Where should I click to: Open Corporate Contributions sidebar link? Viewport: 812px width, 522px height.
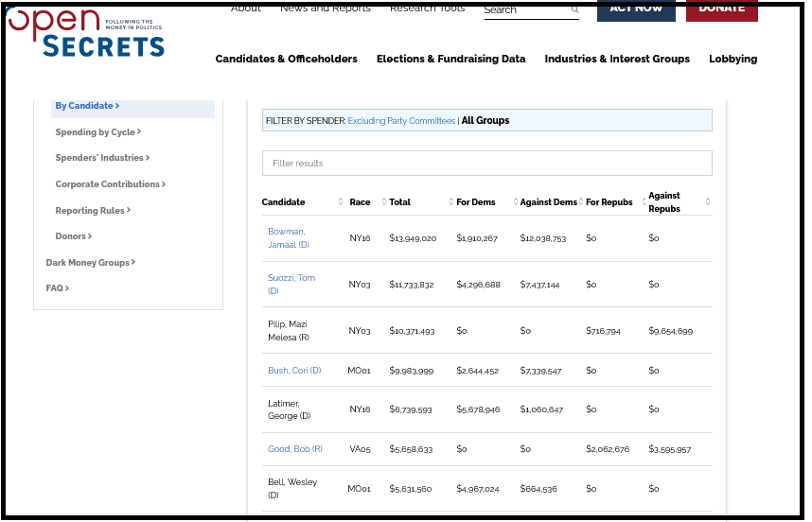[111, 183]
